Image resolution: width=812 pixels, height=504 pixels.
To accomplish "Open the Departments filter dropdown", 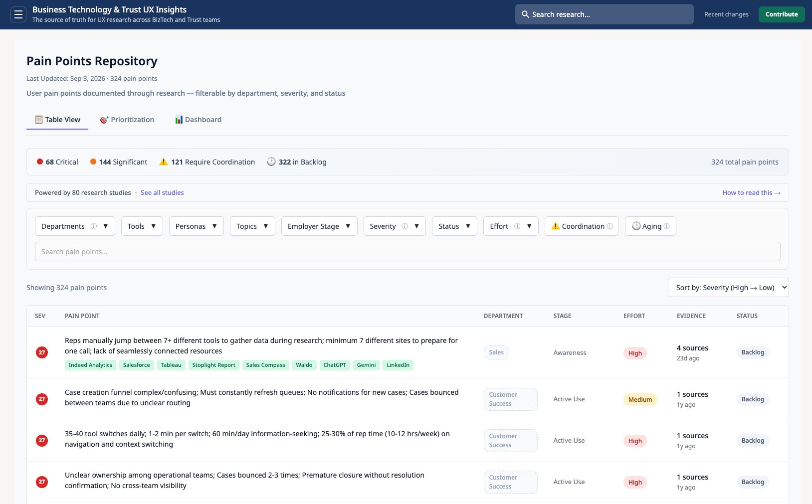I will (x=75, y=226).
